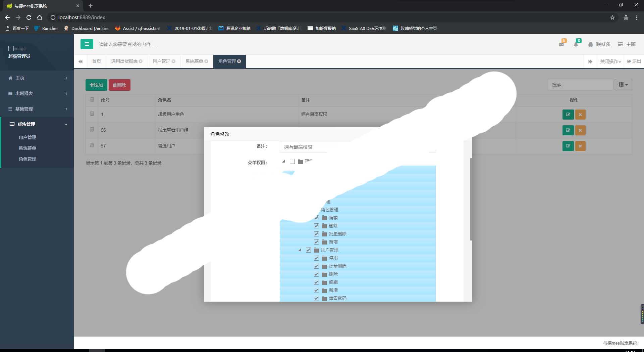The image size is (644, 352).
Task: Toggle the 用户管理 tree node checkbox
Action: coord(308,250)
